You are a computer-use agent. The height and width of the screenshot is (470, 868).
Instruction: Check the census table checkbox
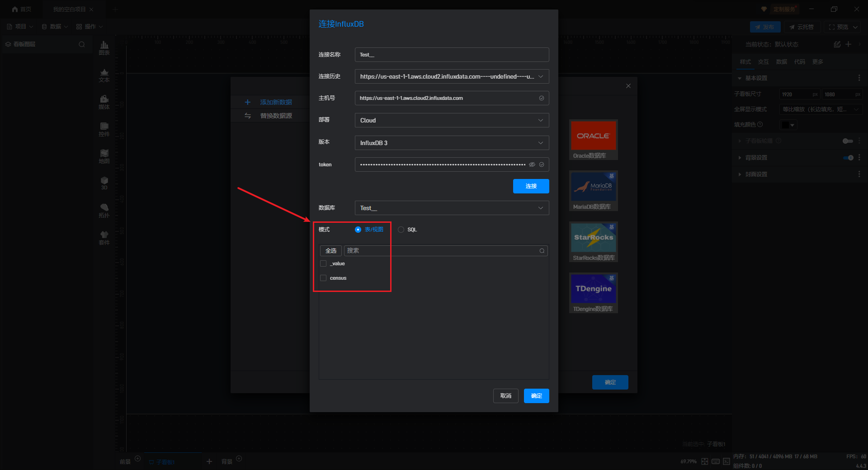(x=323, y=278)
